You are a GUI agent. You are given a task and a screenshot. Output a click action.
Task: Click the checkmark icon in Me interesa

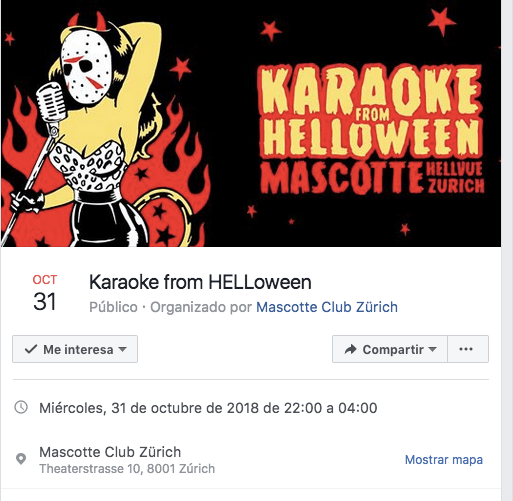(31, 349)
